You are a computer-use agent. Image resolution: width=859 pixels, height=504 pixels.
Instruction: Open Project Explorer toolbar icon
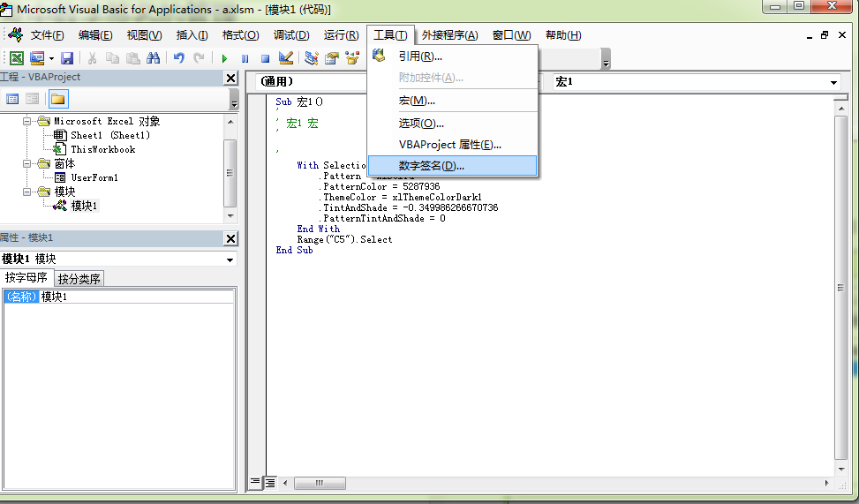click(311, 57)
